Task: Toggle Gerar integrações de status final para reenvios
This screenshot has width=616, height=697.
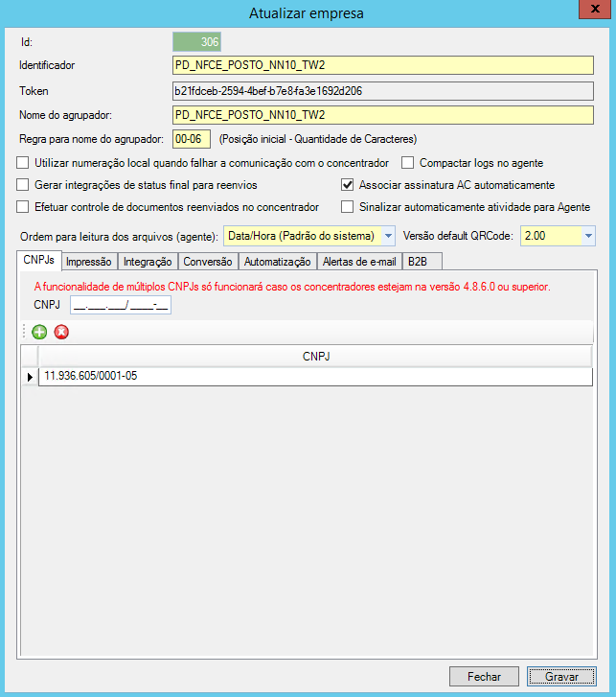Action: pyautogui.click(x=23, y=185)
